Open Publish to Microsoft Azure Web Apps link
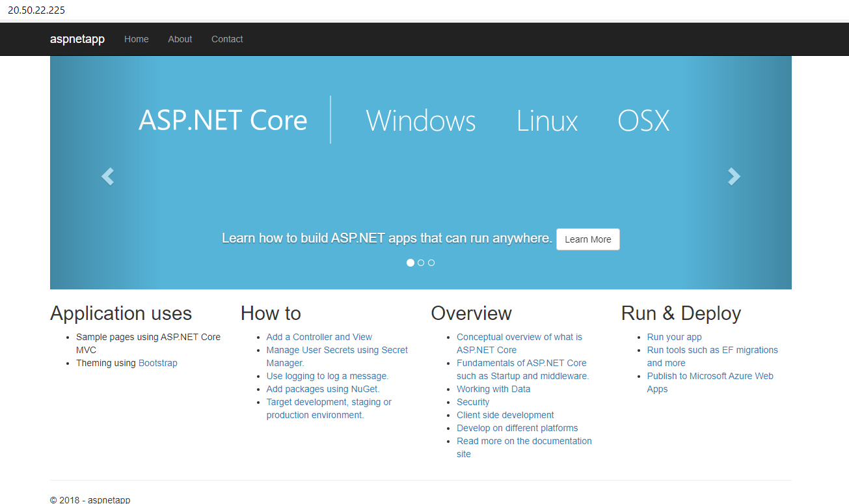Screen dimensions: 849x504 710,382
